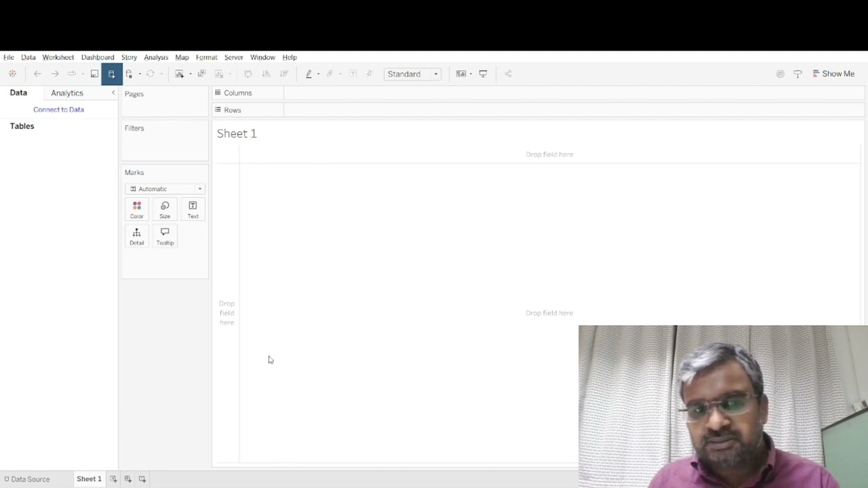Open the Story menu
The image size is (868, 488).
(x=130, y=58)
